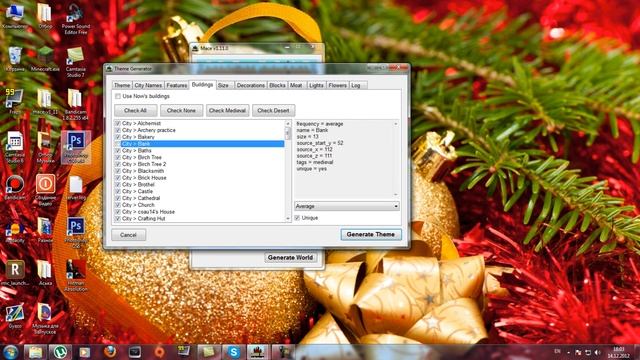This screenshot has width=640, height=360.
Task: Uncheck City > Archery practice checkbox
Action: tap(118, 130)
